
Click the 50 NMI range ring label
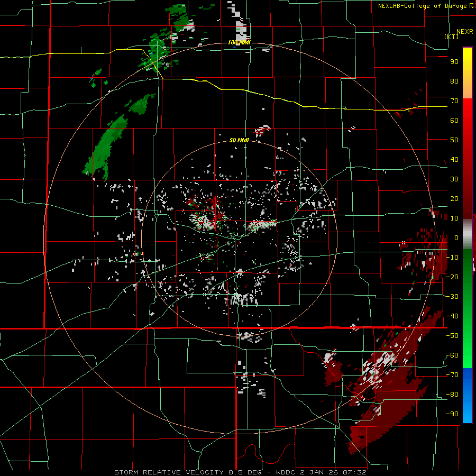(239, 140)
